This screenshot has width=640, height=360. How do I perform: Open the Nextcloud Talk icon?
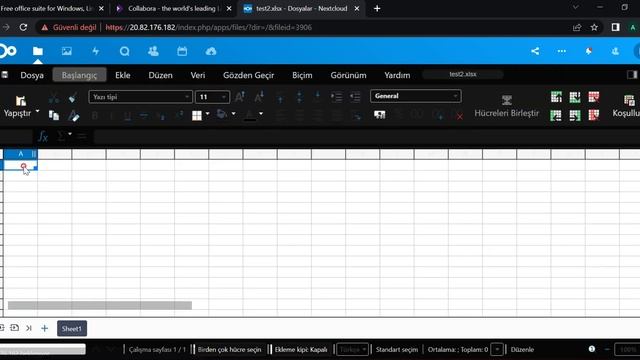(124, 51)
